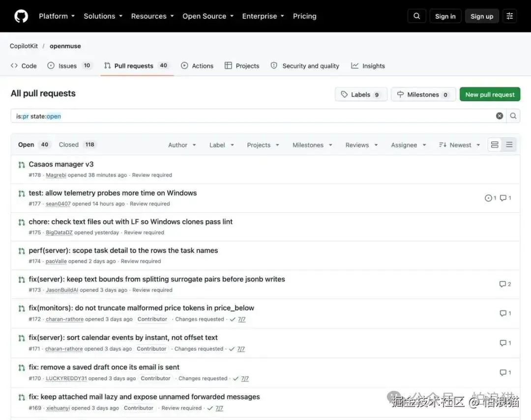Expand the Reviews filter dropdown
The height and width of the screenshot is (420, 531).
(362, 145)
